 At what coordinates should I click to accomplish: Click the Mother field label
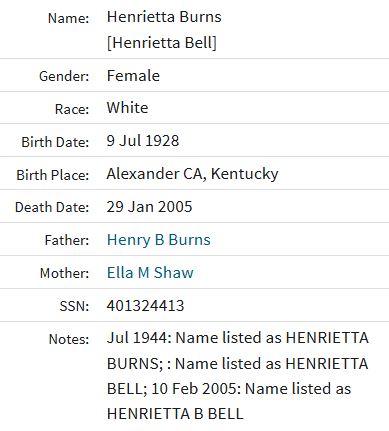(x=65, y=273)
